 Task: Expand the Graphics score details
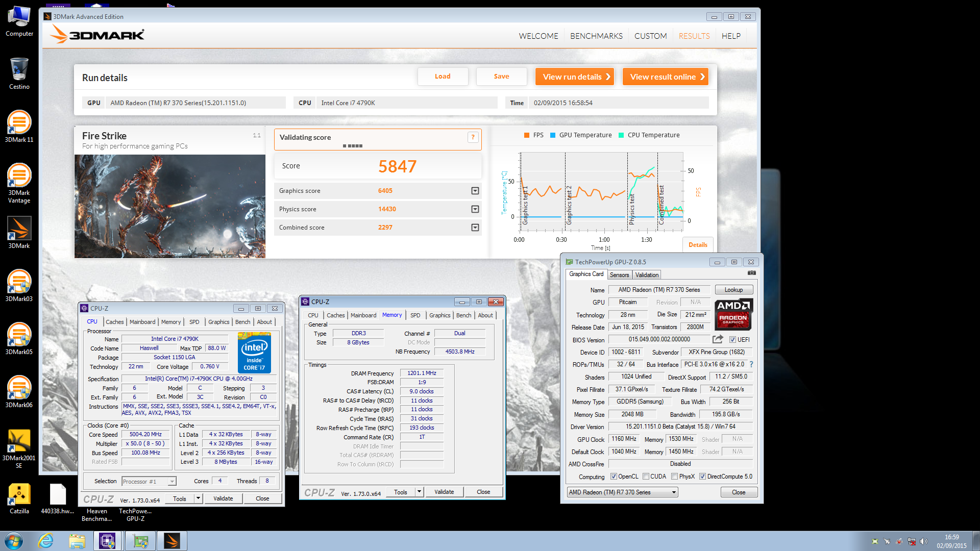475,191
